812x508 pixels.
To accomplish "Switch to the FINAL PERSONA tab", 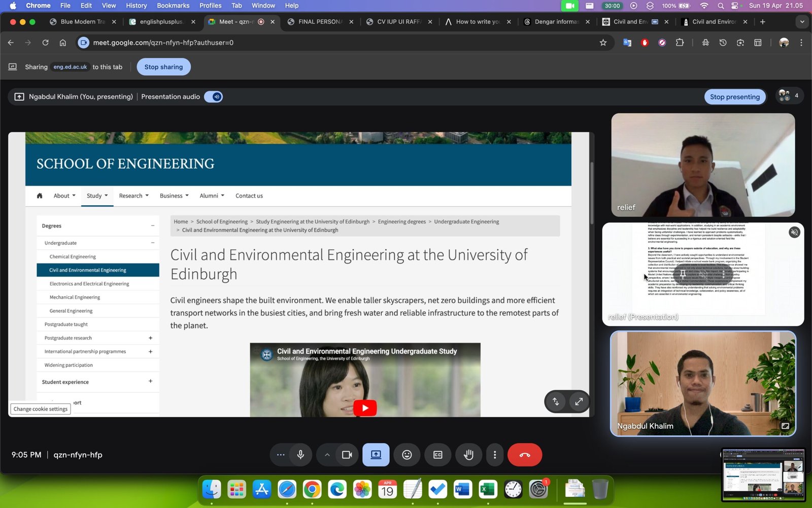I will click(x=320, y=22).
